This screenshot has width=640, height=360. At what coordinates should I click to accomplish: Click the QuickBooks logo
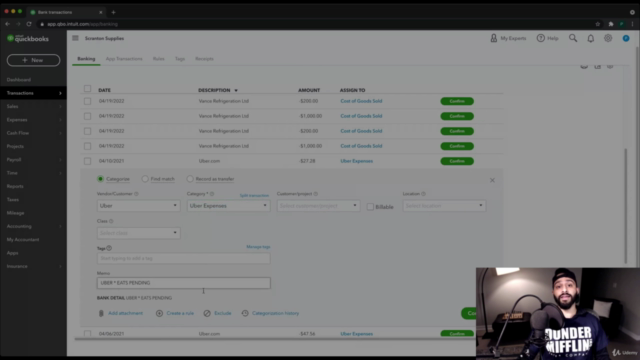point(28,39)
